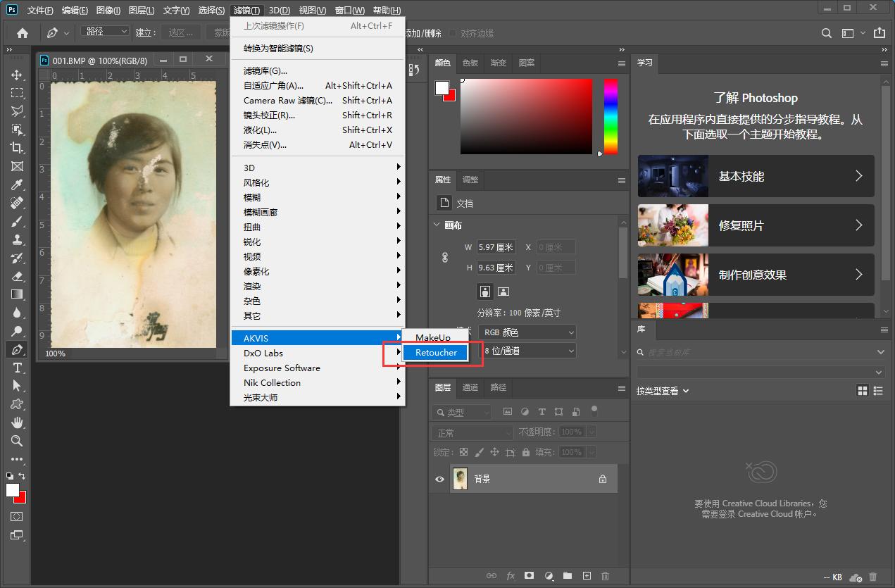
Task: Open the search icon in options bar
Action: click(827, 33)
